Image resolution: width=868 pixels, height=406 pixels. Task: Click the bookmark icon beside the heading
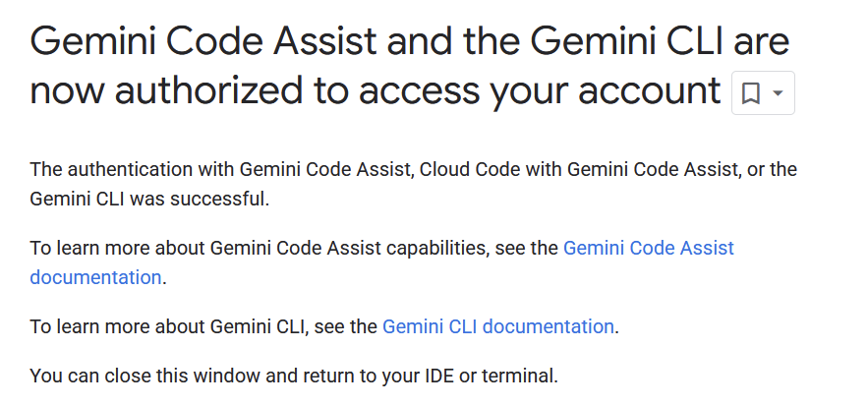751,93
